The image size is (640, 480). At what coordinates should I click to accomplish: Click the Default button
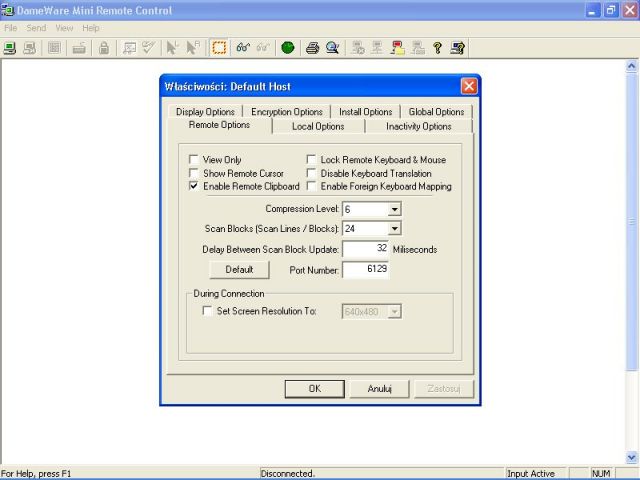[x=239, y=269]
